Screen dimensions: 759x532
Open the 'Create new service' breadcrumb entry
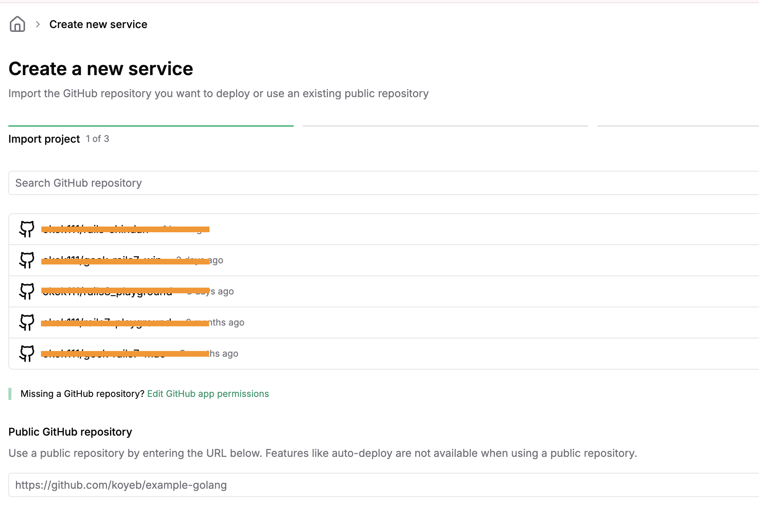(x=99, y=24)
